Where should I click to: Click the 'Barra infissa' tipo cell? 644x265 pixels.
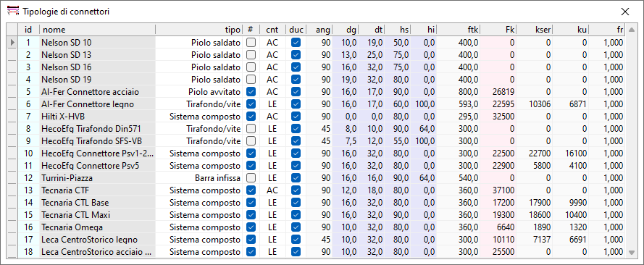click(198, 177)
